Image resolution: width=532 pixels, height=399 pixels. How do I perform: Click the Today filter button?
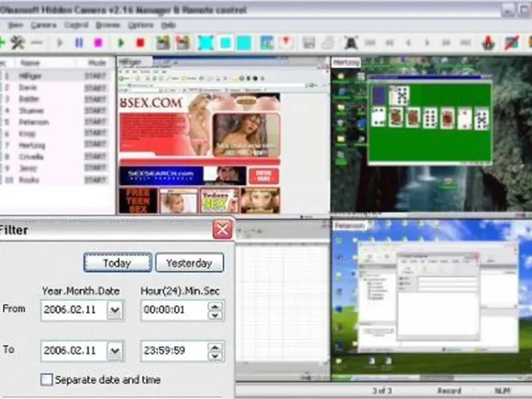[x=118, y=263]
